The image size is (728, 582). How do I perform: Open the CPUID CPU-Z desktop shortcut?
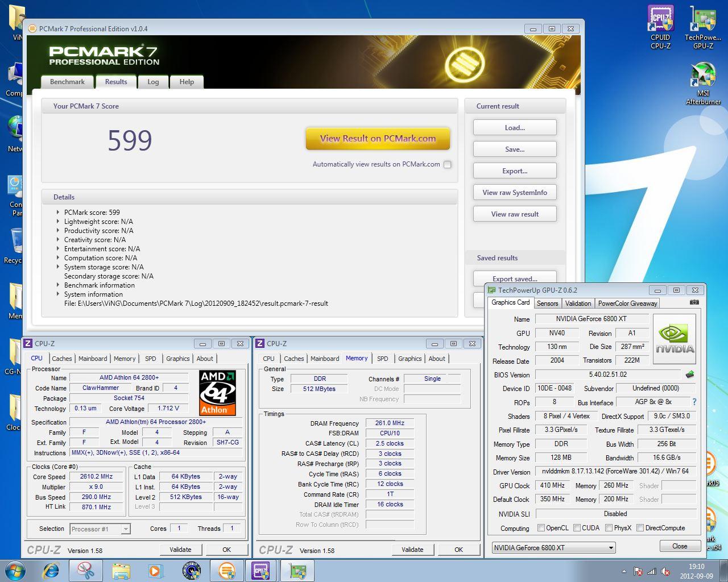click(660, 27)
